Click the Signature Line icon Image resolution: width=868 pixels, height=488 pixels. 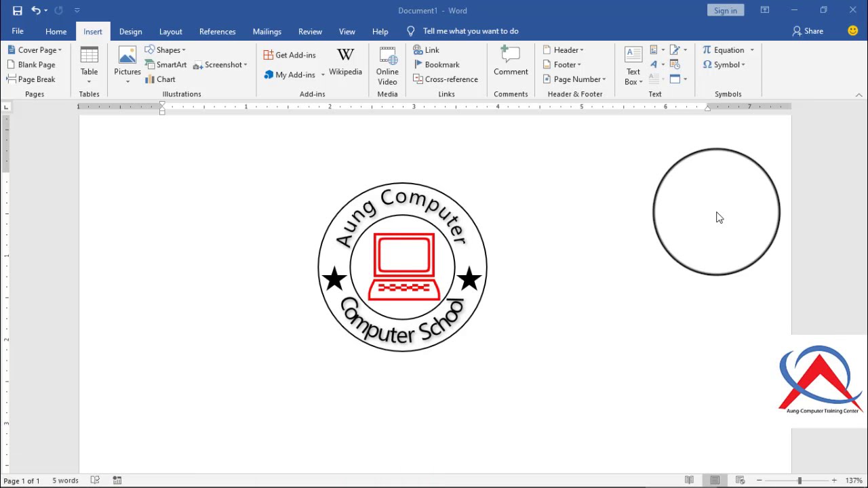675,50
